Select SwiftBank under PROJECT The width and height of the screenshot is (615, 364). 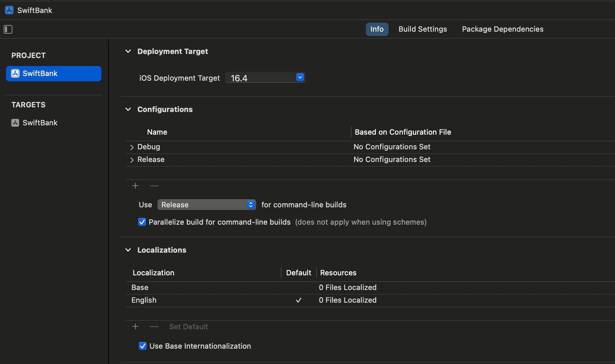click(54, 73)
